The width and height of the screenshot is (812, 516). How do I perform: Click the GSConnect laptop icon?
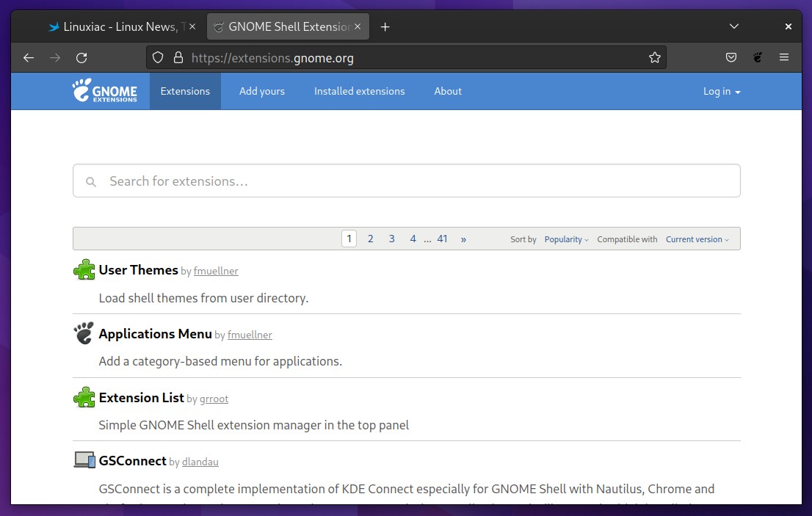(84, 459)
